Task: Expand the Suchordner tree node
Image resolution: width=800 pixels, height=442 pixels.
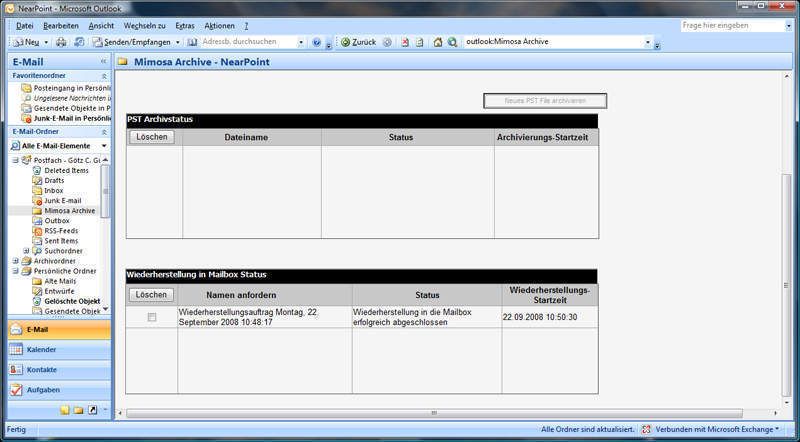Action: coord(26,251)
